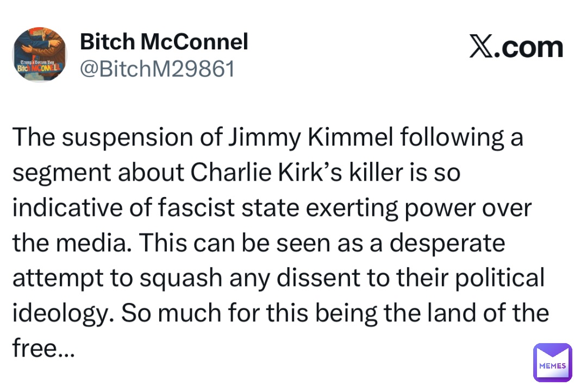The image size is (587, 392).
Task: Click the word fascist in the tweet
Action: click(197, 207)
